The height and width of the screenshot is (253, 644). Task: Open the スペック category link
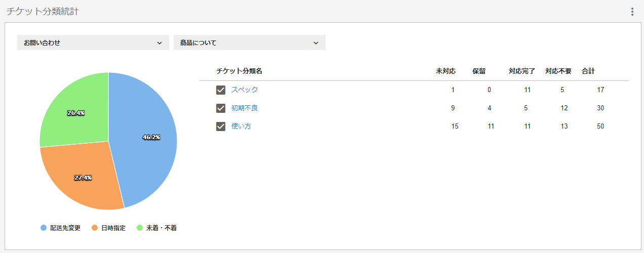coord(245,90)
